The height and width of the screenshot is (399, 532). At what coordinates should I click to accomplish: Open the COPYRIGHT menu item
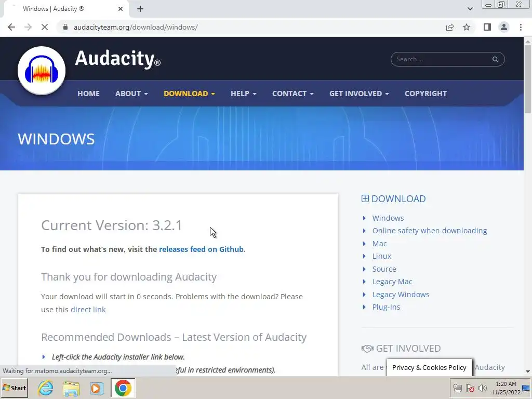tap(426, 94)
